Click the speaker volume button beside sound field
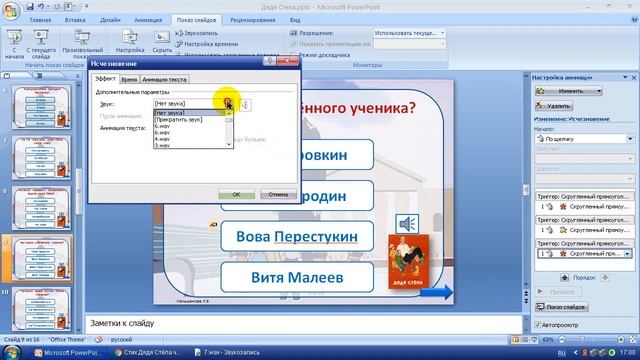Viewport: 640px width, 360px height. pos(244,104)
